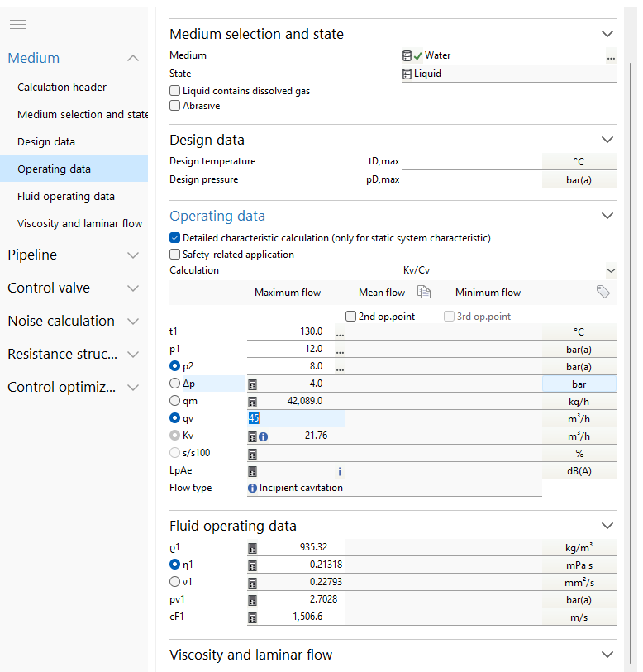Uncheck Detailed characteristic calculation
643x672 pixels.
[174, 238]
